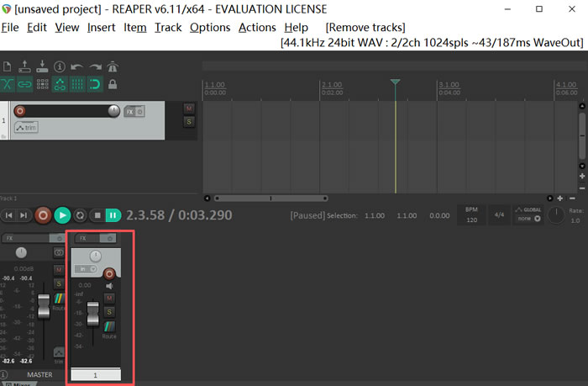Solo the master track in mixer
The image size is (588, 386).
click(59, 283)
